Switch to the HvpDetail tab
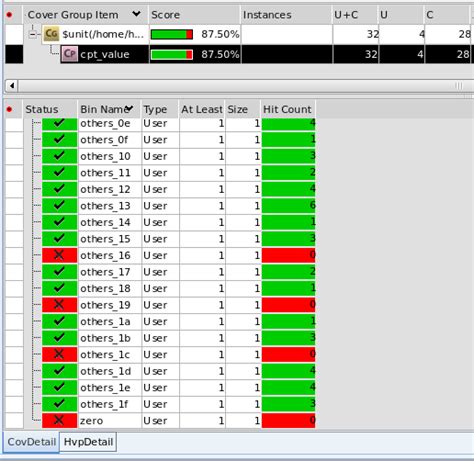The image size is (474, 461). click(88, 442)
